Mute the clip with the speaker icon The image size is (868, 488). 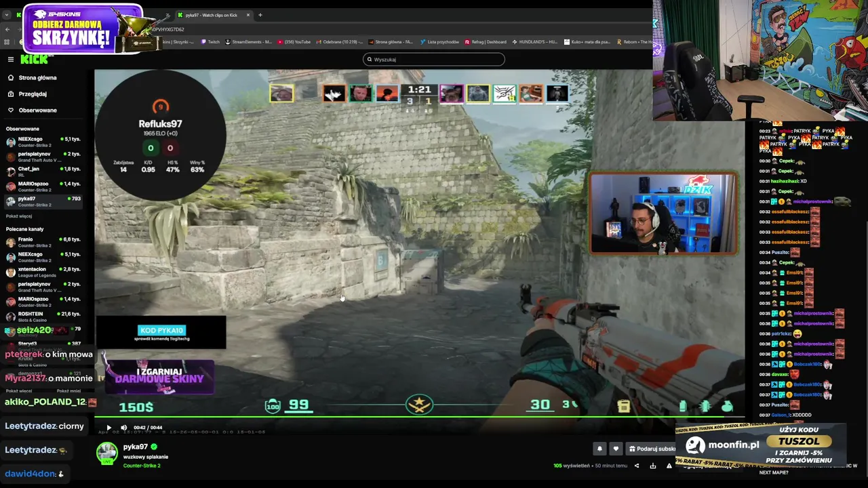[x=123, y=428]
